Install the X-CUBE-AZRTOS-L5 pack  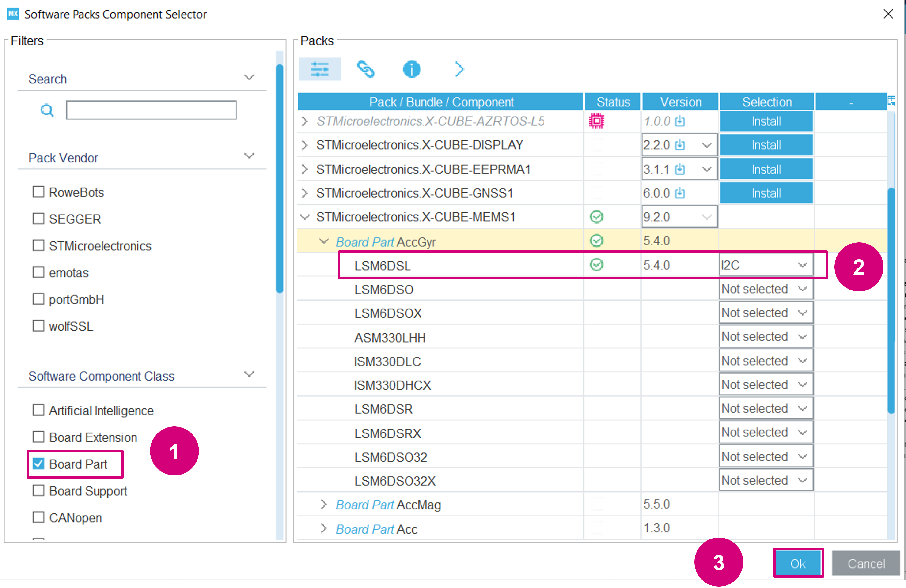coord(766,121)
